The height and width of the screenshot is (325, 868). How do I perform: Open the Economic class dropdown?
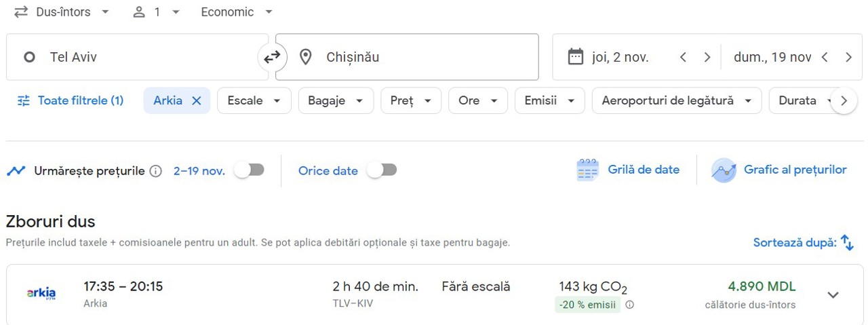click(237, 12)
